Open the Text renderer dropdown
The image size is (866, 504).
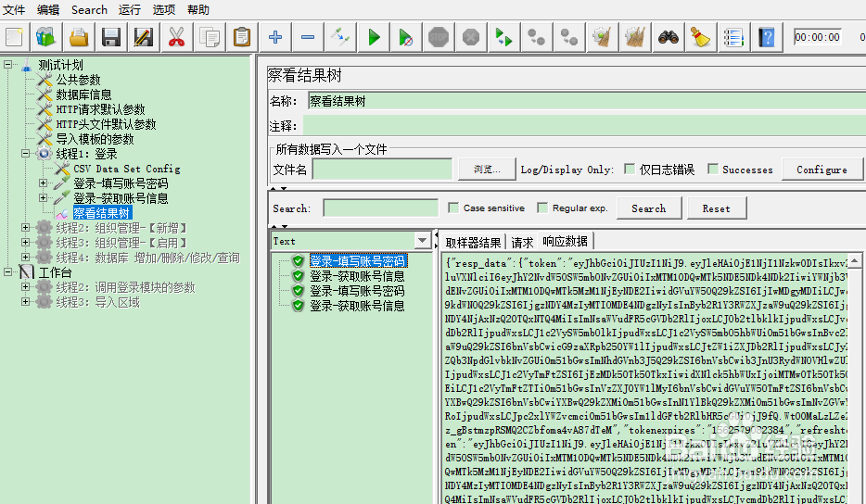point(423,241)
